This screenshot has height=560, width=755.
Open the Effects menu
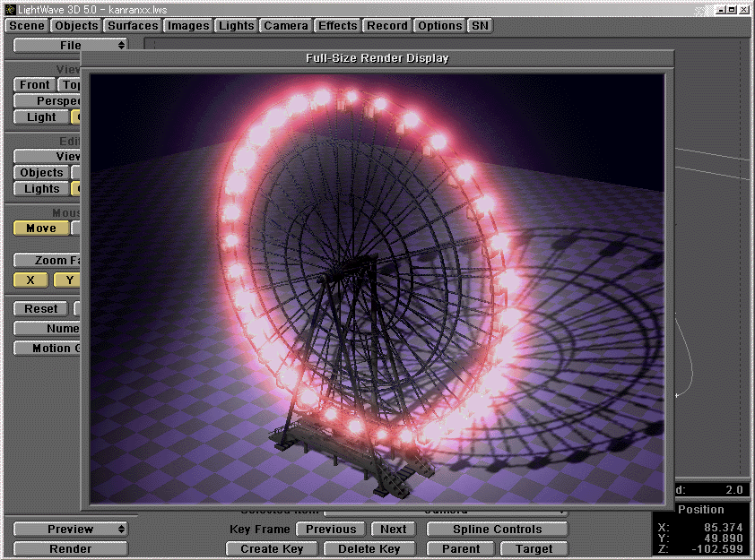pyautogui.click(x=337, y=26)
